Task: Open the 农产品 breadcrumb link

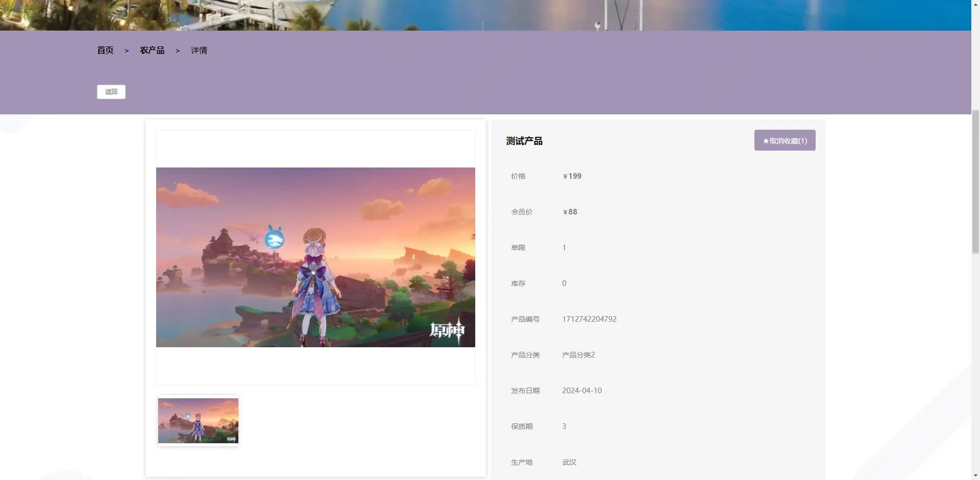Action: click(152, 50)
